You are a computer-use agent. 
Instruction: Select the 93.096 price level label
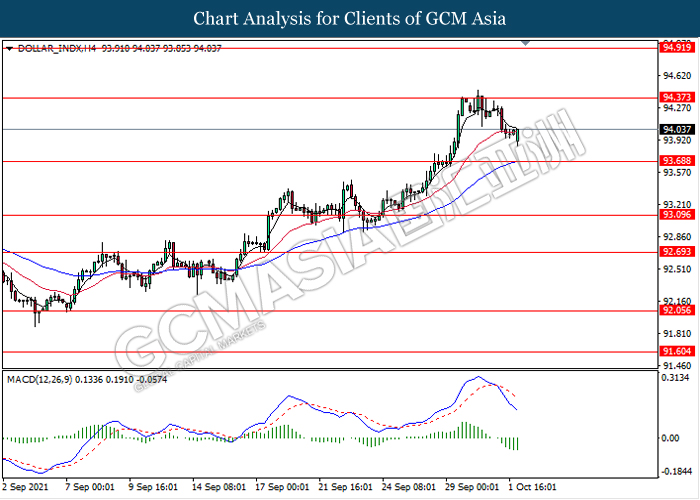point(677,215)
